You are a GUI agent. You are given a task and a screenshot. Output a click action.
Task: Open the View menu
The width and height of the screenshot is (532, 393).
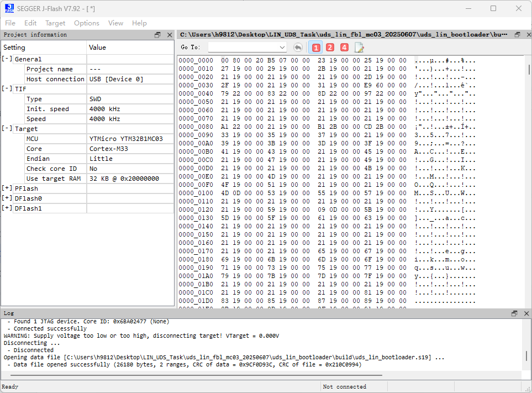[115, 23]
